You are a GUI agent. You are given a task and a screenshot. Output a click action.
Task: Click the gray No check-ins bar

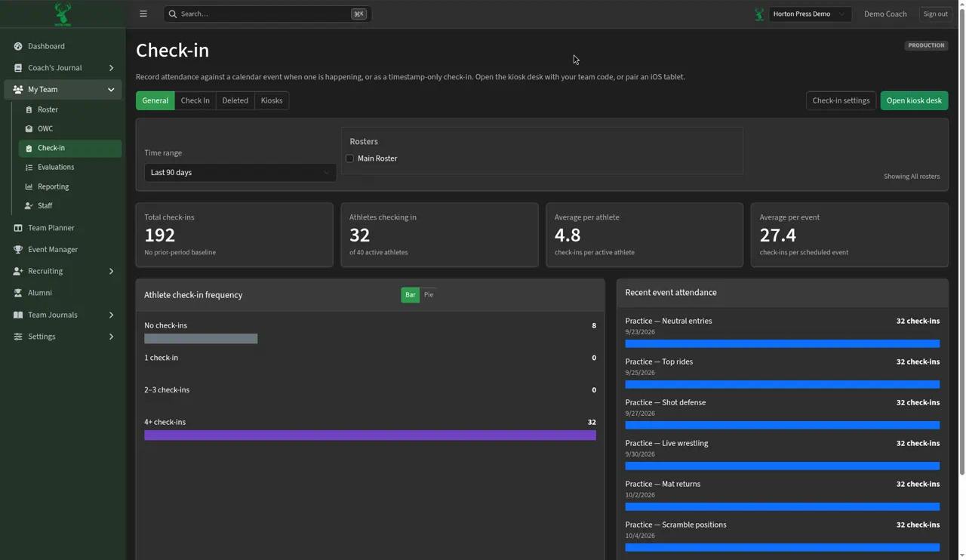coord(201,339)
